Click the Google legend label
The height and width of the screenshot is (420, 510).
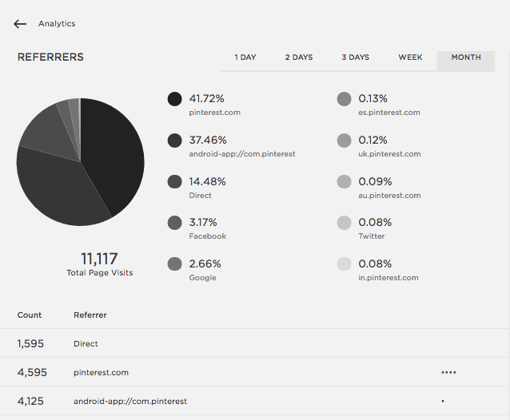(x=202, y=278)
